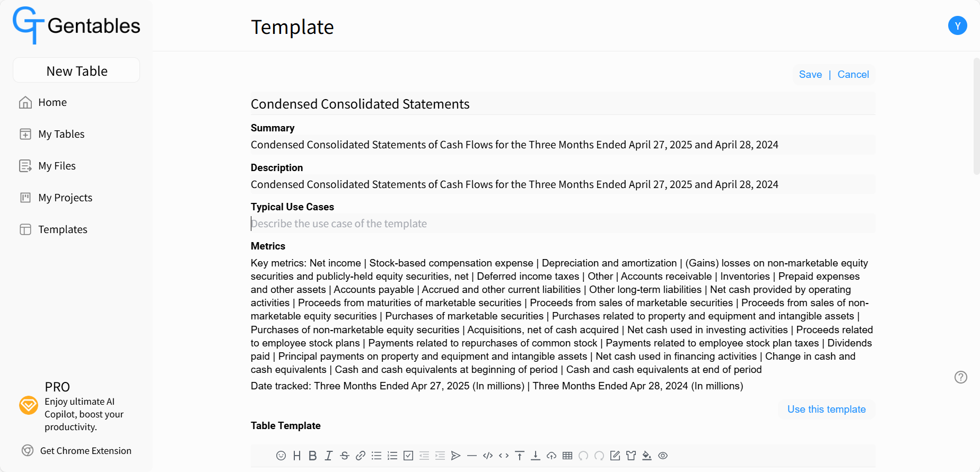Apply strikethrough formatting
Viewport: 980px width, 472px height.
345,456
